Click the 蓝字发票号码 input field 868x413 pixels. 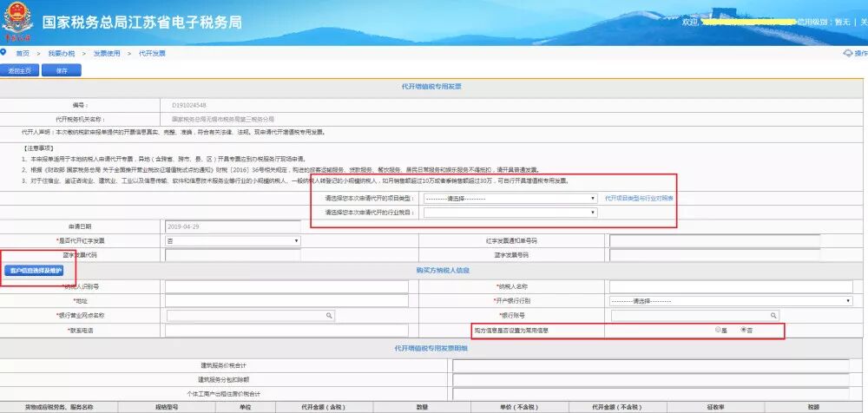click(714, 255)
